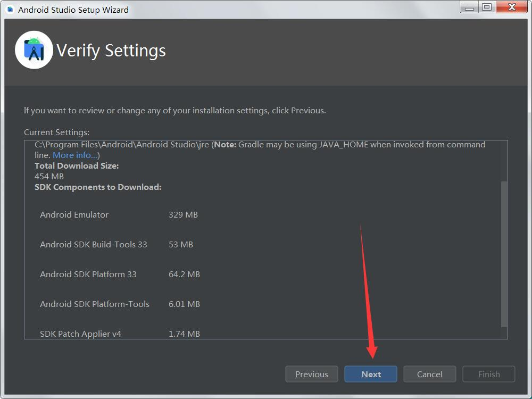Click the JRE path C:\Program Files\Android text
Viewport: 532px width, 399px height.
[x=122, y=145]
